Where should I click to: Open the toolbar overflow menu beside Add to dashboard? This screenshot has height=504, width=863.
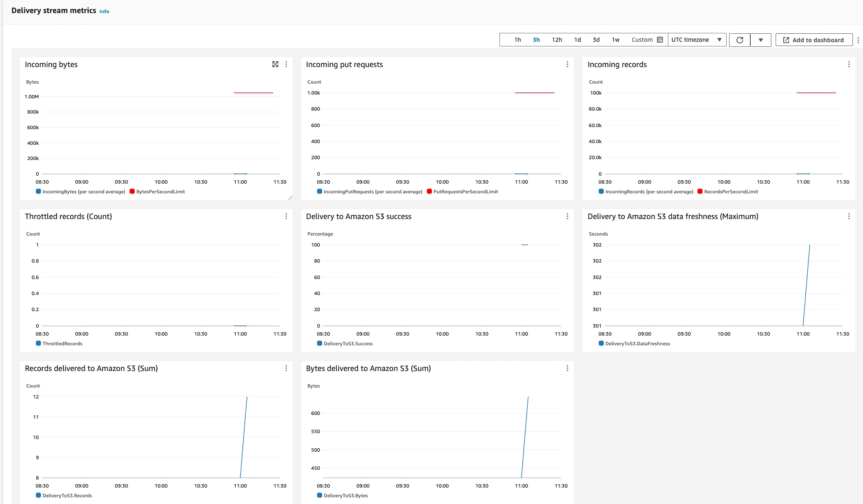858,40
